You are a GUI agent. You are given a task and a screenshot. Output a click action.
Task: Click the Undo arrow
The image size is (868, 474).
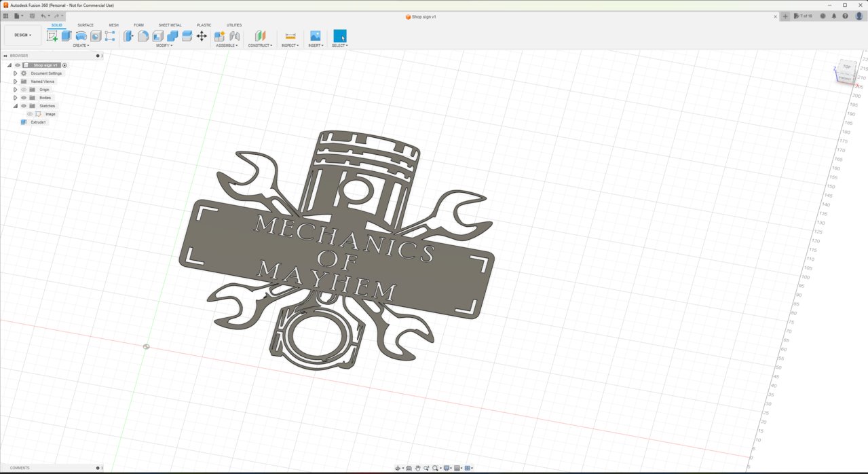point(43,16)
